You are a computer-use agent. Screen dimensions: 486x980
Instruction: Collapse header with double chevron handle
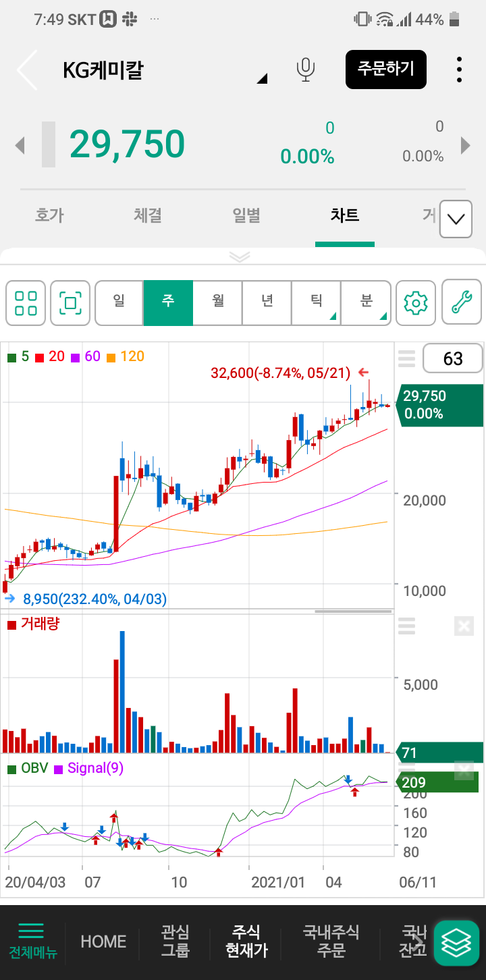click(x=240, y=256)
